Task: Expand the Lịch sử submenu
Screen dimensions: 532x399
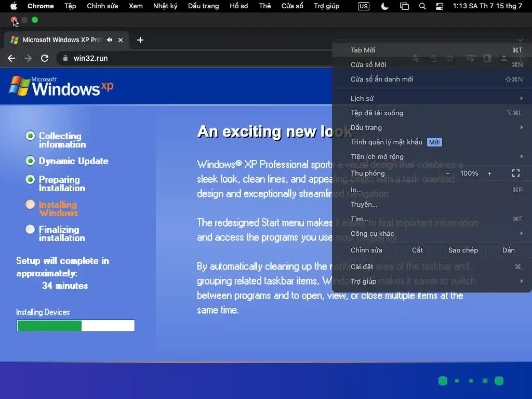Action: pyautogui.click(x=432, y=98)
